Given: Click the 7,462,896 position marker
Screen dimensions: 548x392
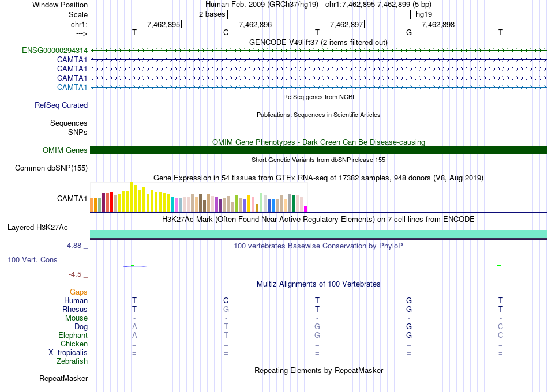Looking at the screenshot, I should point(255,24).
